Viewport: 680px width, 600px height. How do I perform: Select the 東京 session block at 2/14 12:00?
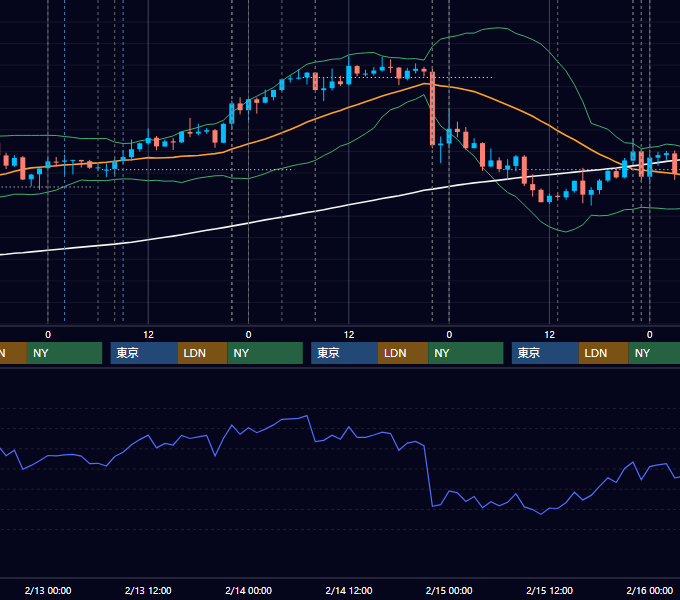tap(344, 353)
